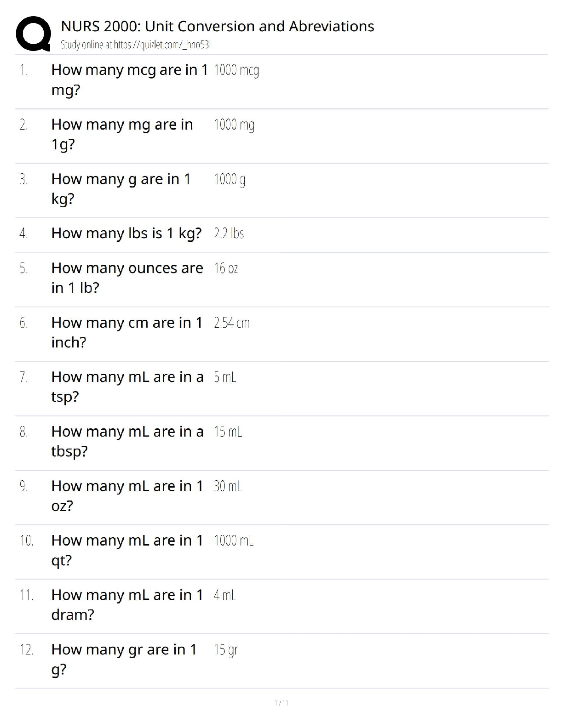Click the answer '1000 mL'
The width and height of the screenshot is (563, 728).
[234, 541]
